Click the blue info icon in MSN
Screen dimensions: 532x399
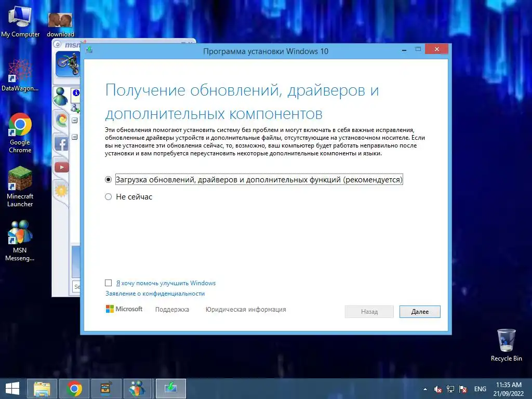tap(76, 92)
